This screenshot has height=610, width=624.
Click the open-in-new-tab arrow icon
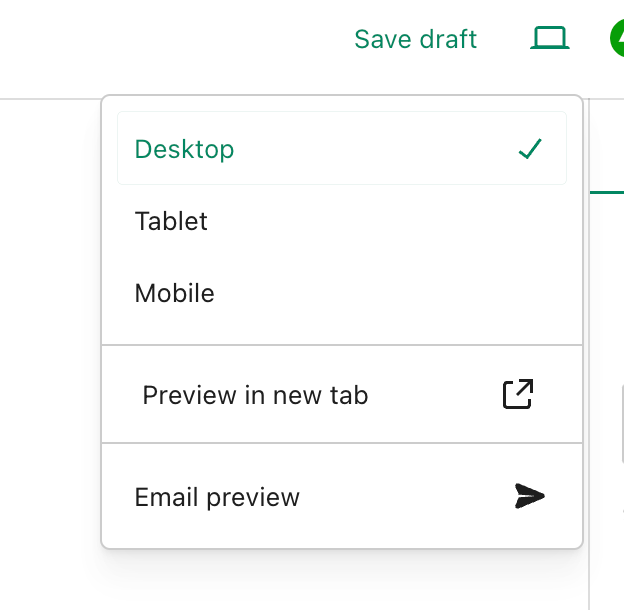pyautogui.click(x=517, y=394)
